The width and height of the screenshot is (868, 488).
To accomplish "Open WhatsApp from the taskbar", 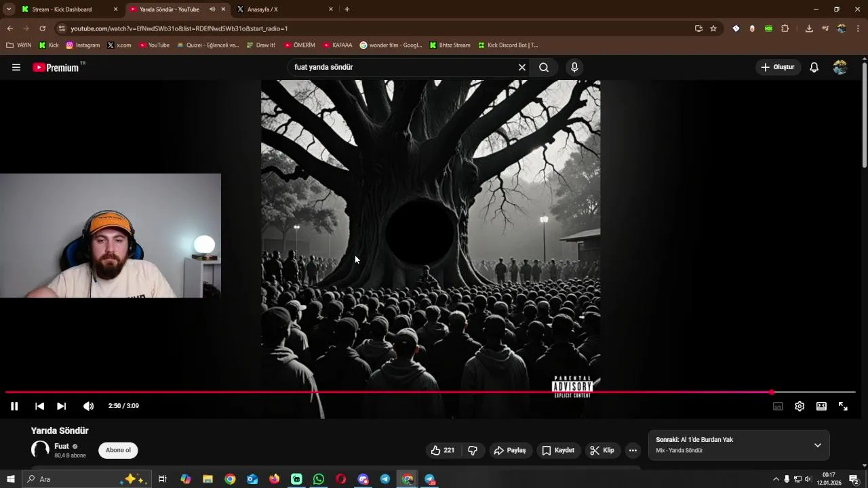I will tap(319, 479).
